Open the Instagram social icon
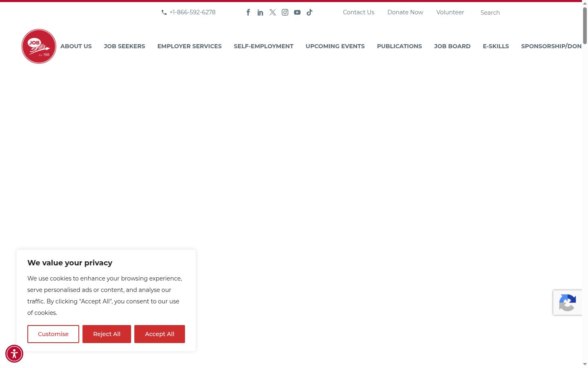588x368 pixels. [x=285, y=12]
